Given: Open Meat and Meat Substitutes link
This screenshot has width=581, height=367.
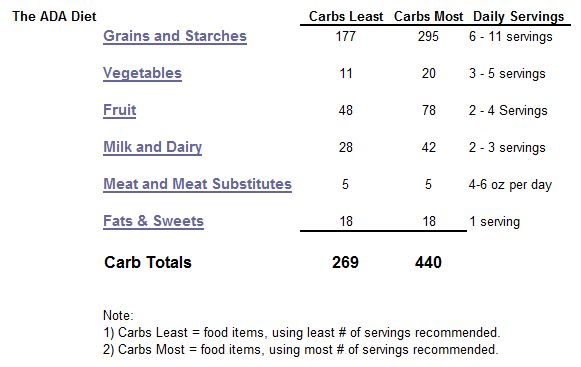Looking at the screenshot, I should click(197, 184).
